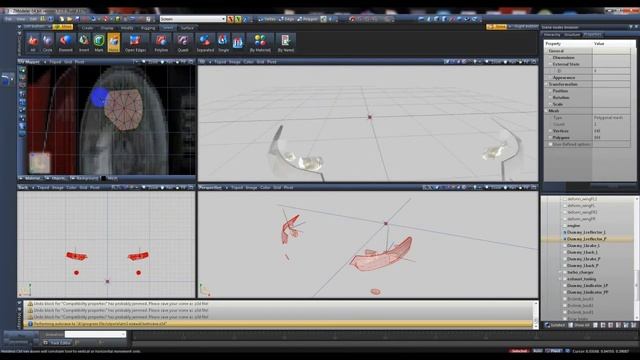The width and height of the screenshot is (640, 360).
Task: Expand the Position property
Action: pyautogui.click(x=550, y=91)
